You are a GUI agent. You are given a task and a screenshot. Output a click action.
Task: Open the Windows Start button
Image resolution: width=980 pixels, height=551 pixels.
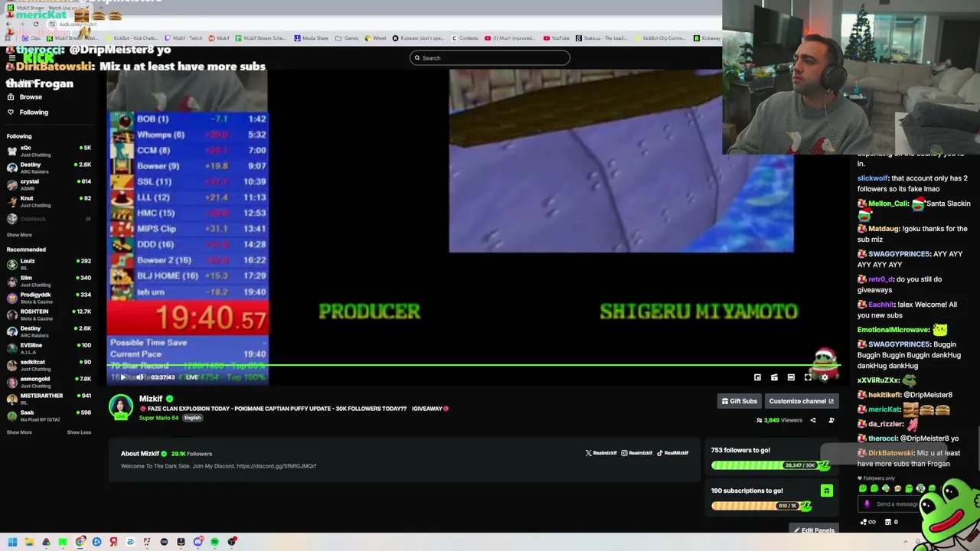tap(12, 542)
